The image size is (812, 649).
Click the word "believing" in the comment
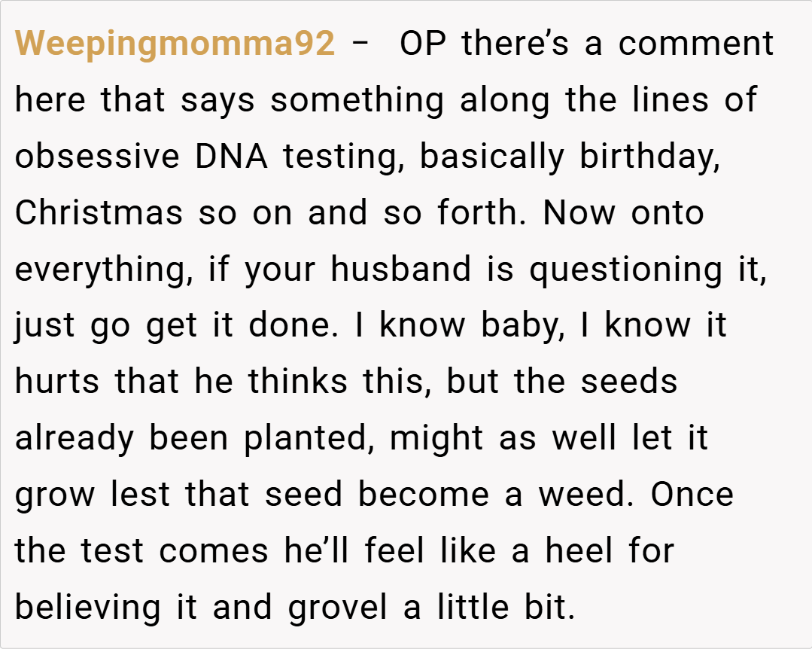click(x=87, y=608)
